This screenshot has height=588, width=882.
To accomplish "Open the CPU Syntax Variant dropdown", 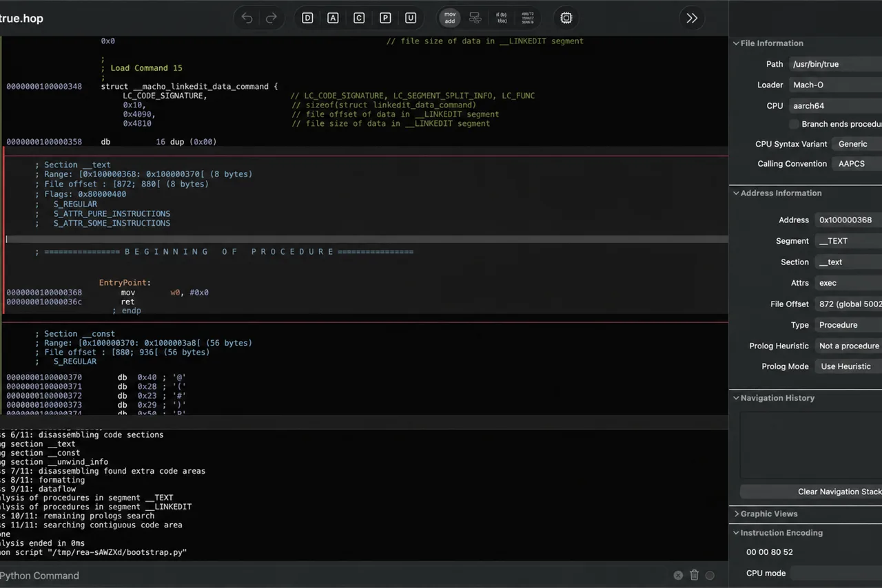I will pos(857,144).
